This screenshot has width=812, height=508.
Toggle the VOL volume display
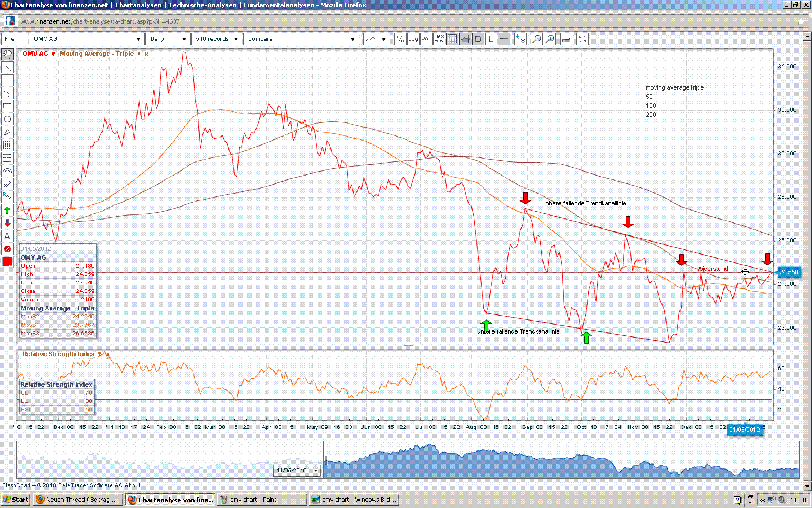426,38
